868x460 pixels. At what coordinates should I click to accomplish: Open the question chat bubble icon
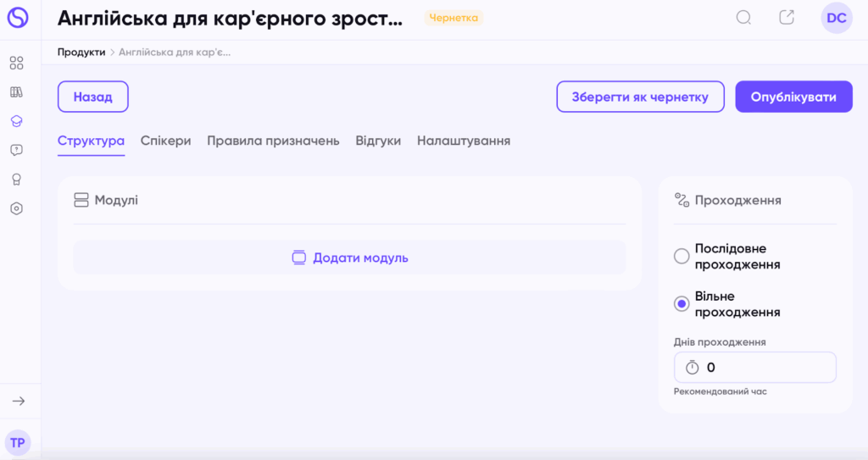[17, 150]
